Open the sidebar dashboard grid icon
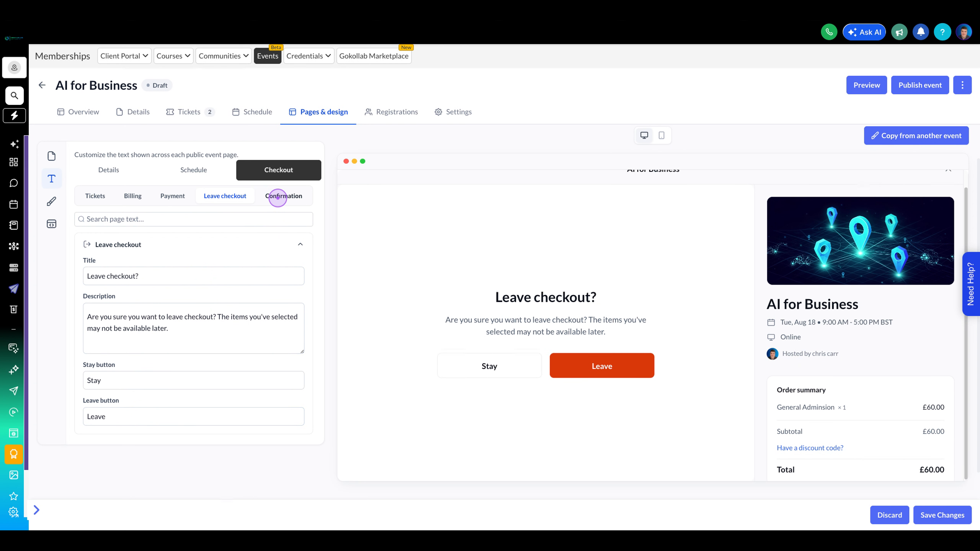 (14, 162)
